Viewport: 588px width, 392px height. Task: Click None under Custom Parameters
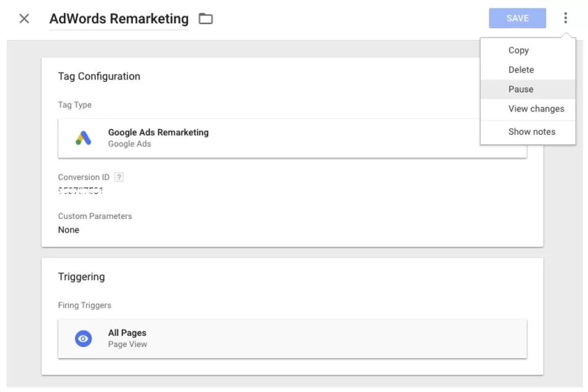(68, 230)
